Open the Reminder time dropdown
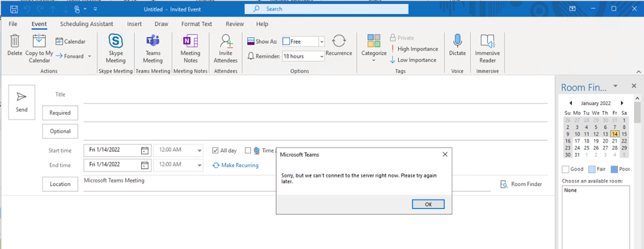 click(x=322, y=57)
